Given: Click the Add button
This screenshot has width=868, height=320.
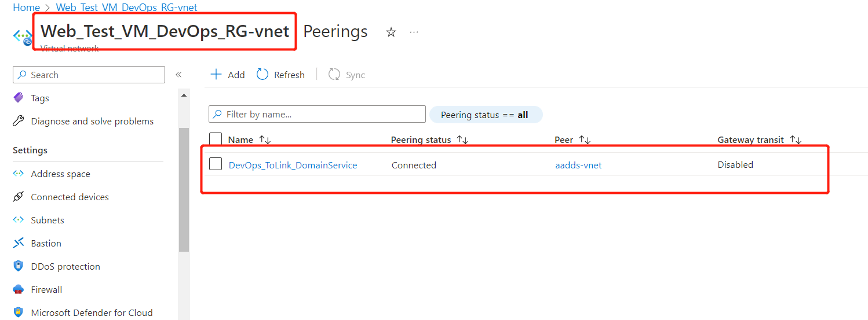Looking at the screenshot, I should click(x=228, y=75).
